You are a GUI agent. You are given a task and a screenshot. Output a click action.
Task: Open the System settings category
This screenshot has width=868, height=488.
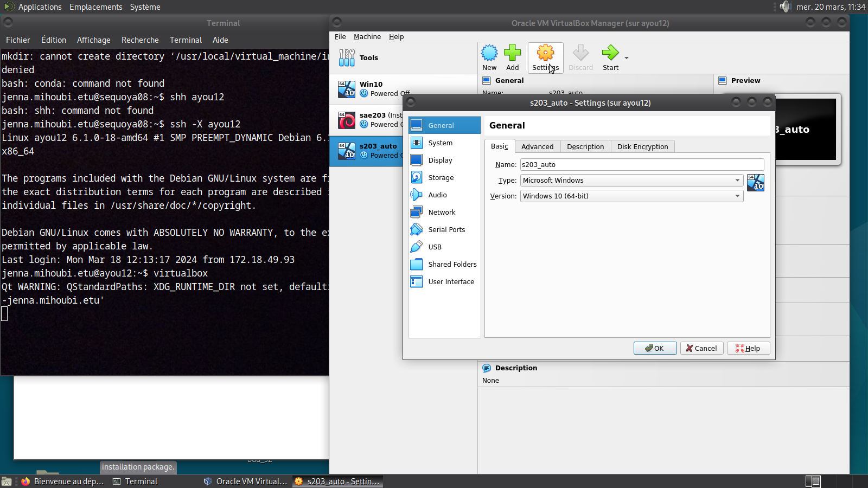tap(444, 143)
